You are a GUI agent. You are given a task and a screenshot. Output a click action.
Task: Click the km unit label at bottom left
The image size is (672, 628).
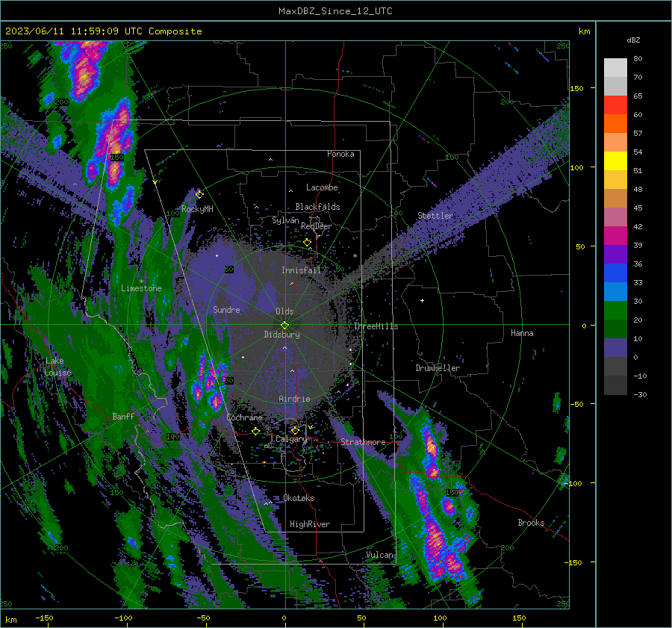pyautogui.click(x=11, y=620)
